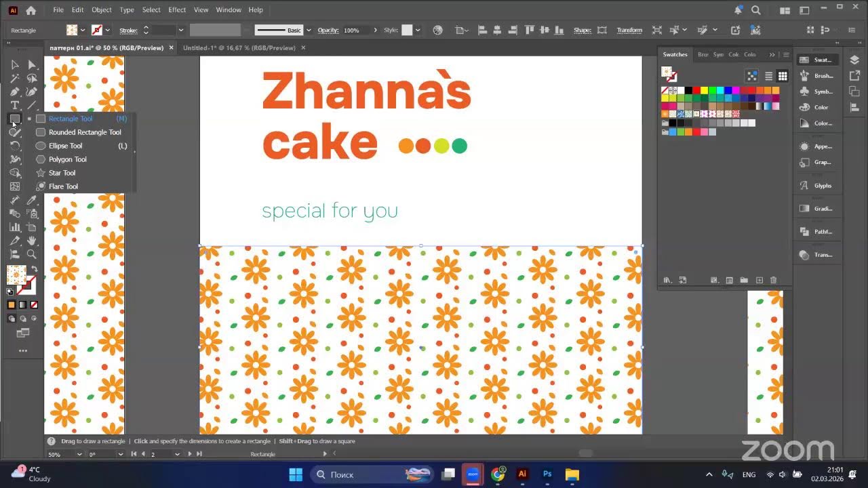The height and width of the screenshot is (488, 868).
Task: Click the Illustrator Home icon
Action: coord(31,10)
